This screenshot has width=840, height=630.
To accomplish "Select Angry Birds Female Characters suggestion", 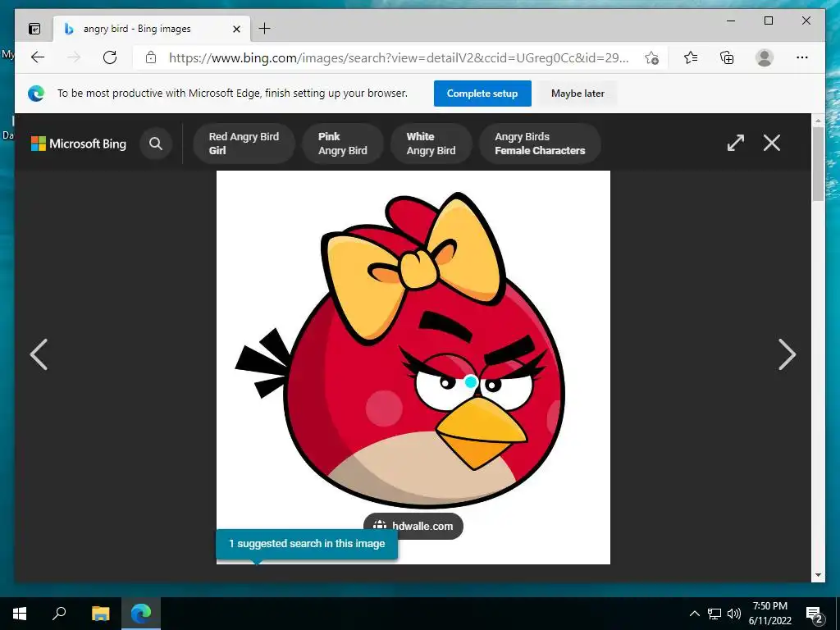I will 540,144.
